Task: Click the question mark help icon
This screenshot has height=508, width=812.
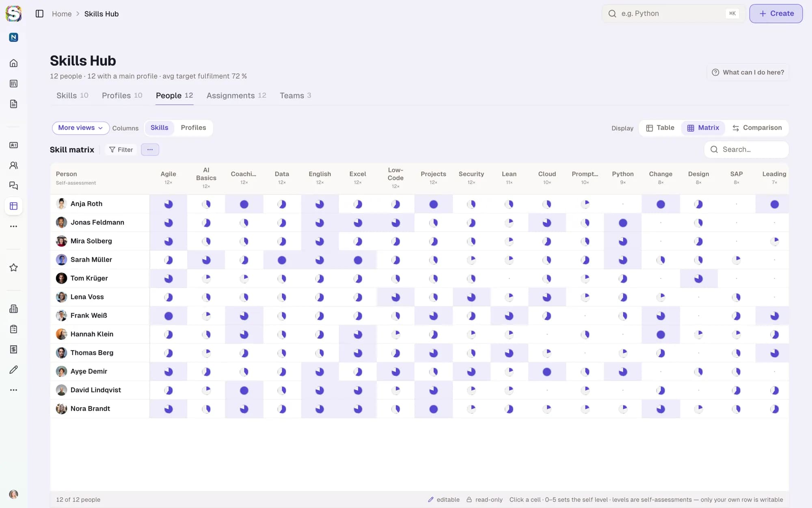Action: click(x=715, y=72)
